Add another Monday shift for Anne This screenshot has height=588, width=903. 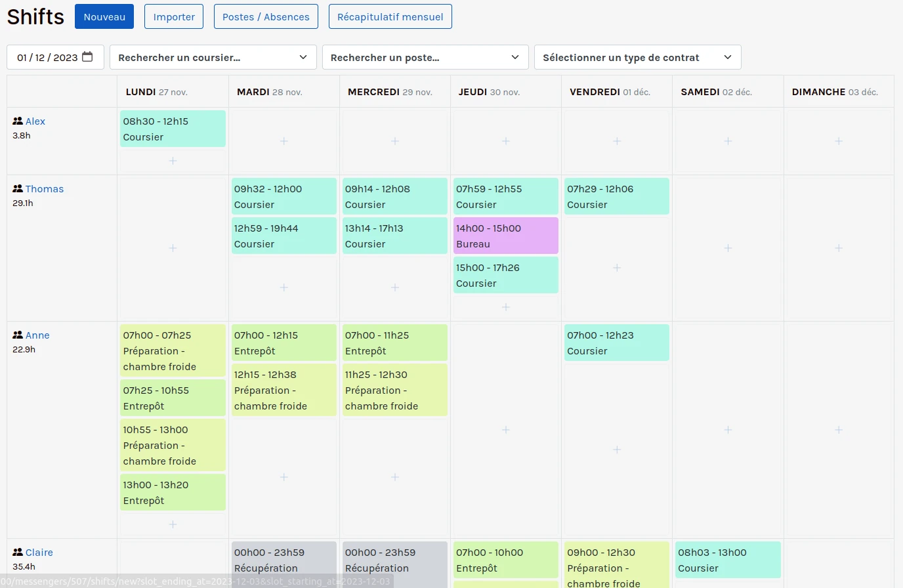coord(173,524)
